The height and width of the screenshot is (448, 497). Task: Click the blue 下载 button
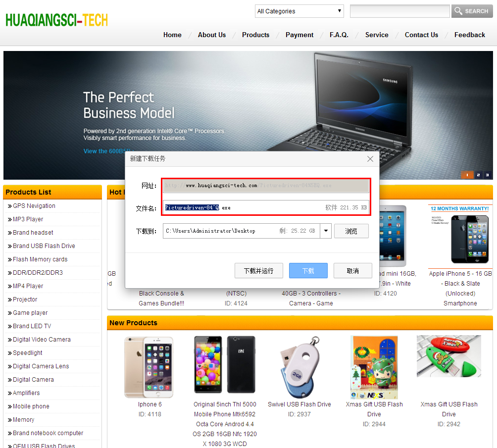click(x=308, y=271)
